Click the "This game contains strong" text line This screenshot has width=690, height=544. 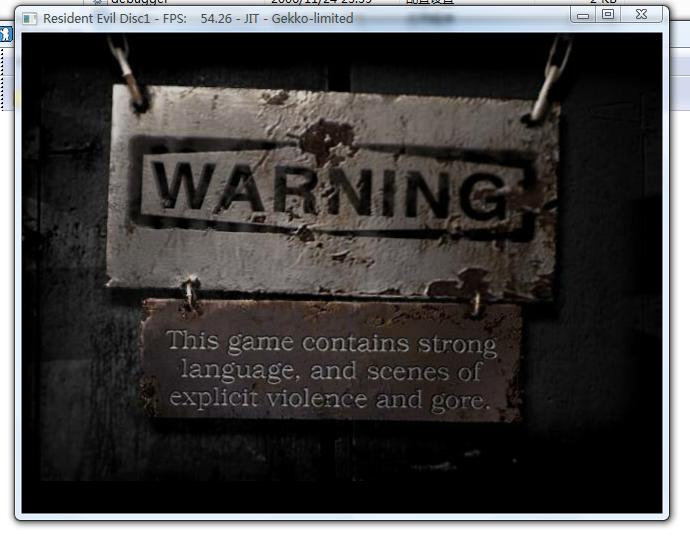pos(331,344)
